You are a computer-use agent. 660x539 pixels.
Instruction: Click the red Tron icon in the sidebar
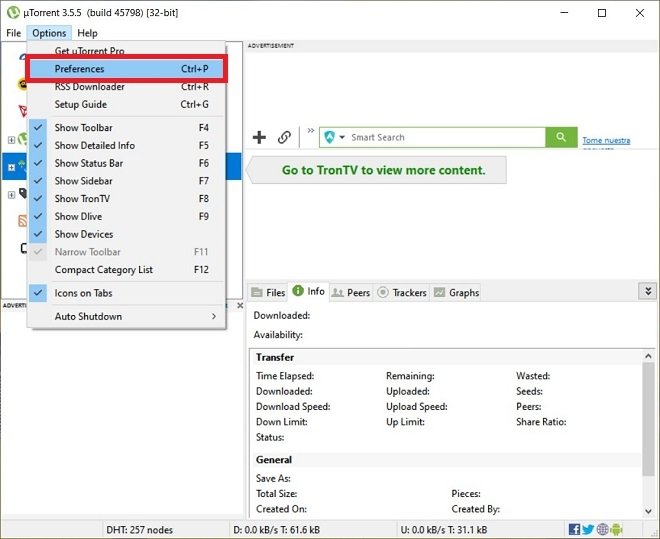coord(23,111)
